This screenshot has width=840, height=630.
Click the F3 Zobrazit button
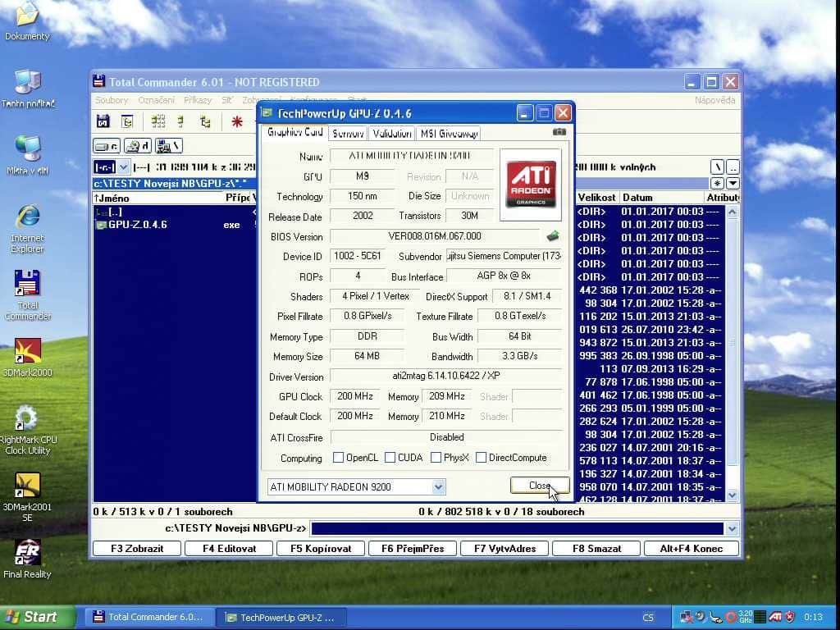click(137, 549)
